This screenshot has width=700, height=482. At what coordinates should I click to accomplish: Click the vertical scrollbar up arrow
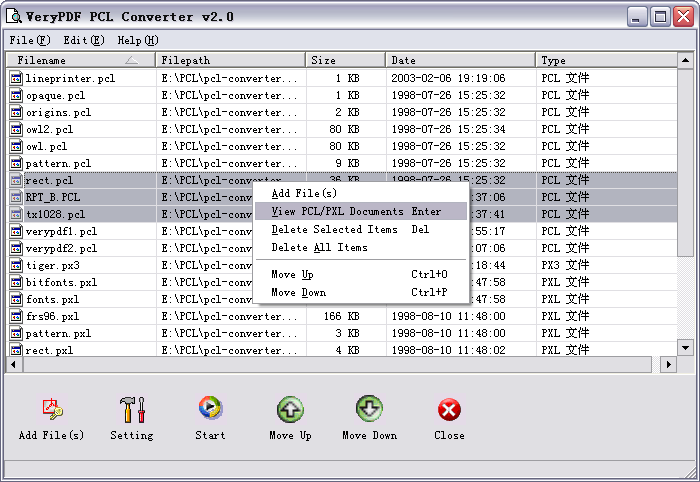coord(685,60)
